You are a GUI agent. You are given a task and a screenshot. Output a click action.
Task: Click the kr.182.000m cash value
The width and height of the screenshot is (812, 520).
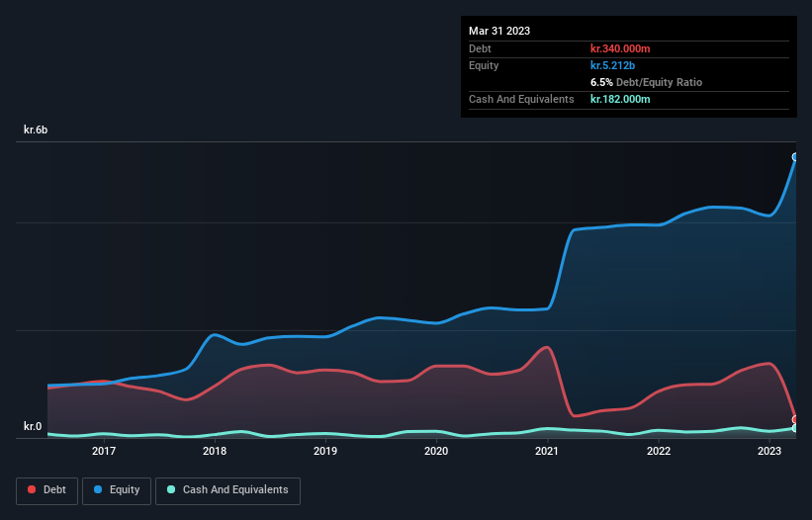tap(620, 99)
